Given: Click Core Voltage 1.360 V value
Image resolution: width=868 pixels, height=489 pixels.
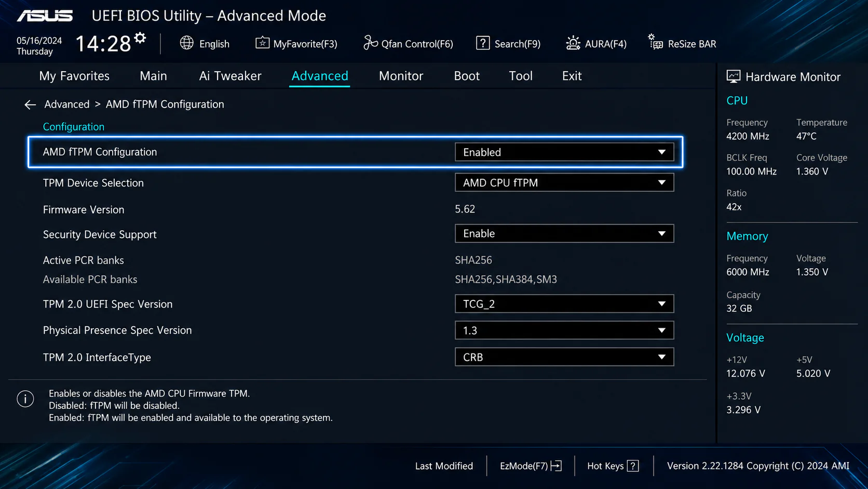Looking at the screenshot, I should pos(812,171).
